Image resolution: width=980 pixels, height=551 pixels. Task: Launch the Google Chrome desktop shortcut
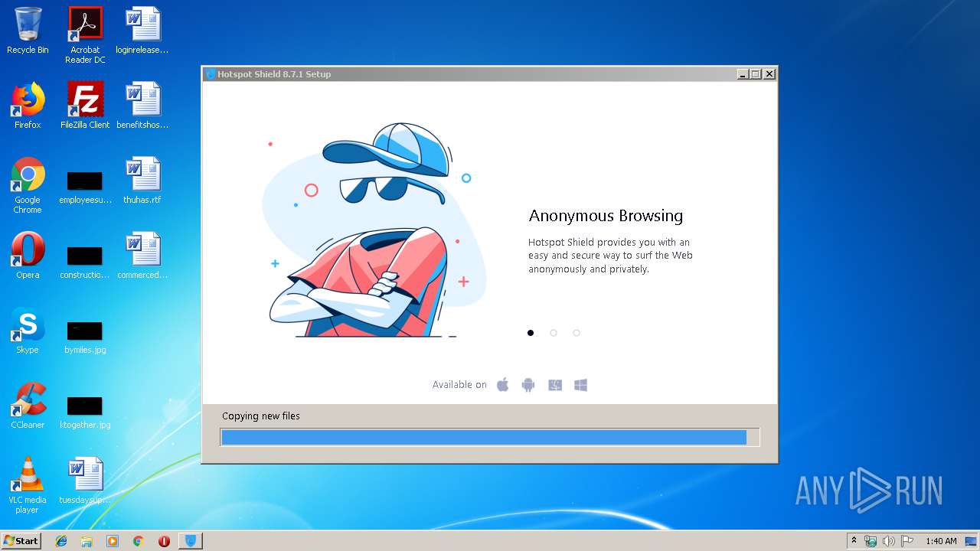(28, 185)
